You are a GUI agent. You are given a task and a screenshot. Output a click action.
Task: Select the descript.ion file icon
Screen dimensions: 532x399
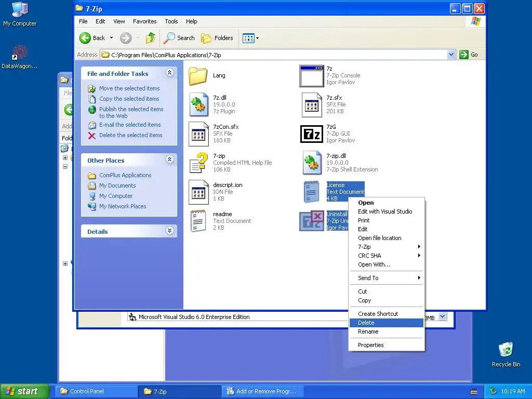[199, 192]
